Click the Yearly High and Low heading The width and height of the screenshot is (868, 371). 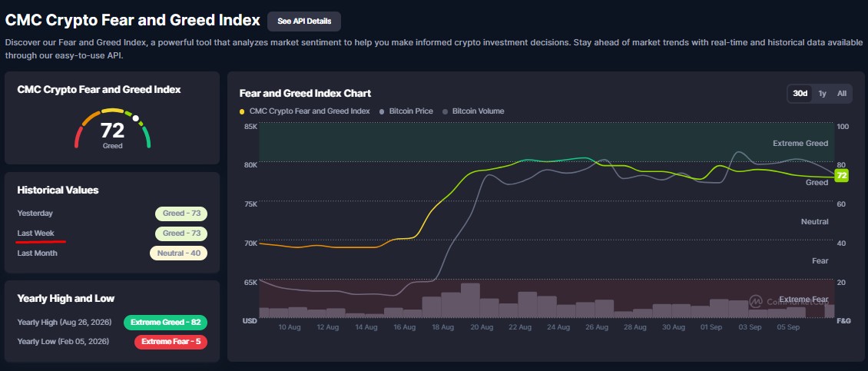pos(66,299)
